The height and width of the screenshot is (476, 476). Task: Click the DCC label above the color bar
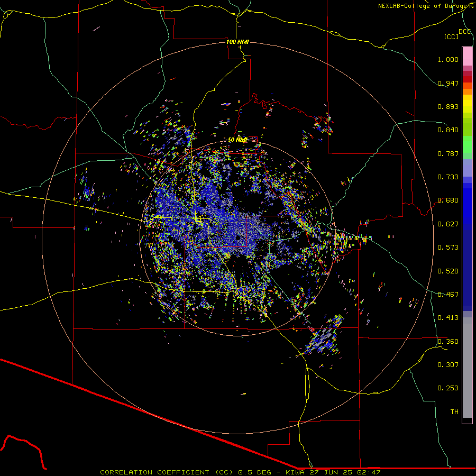(464, 32)
